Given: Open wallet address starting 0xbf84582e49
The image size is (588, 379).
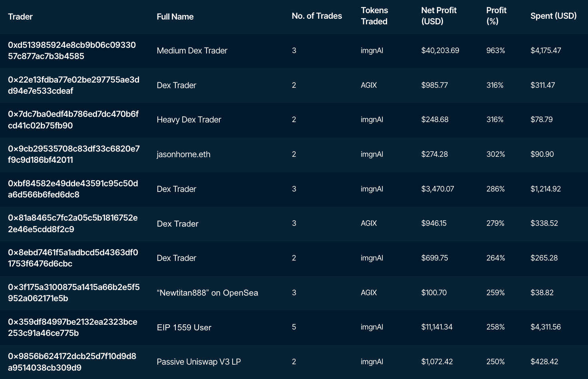Looking at the screenshot, I should 73,189.
